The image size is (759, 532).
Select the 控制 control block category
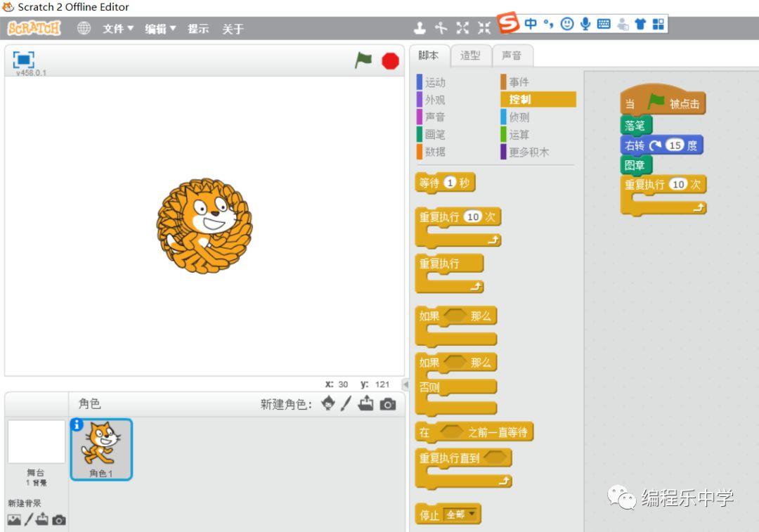pyautogui.click(x=538, y=99)
